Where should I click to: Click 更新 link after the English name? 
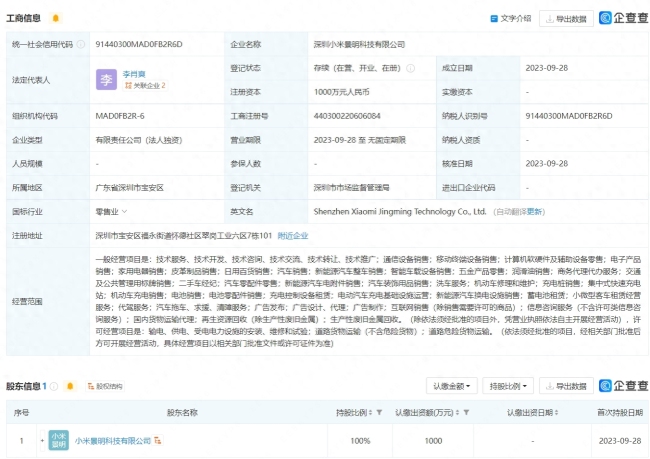point(535,212)
